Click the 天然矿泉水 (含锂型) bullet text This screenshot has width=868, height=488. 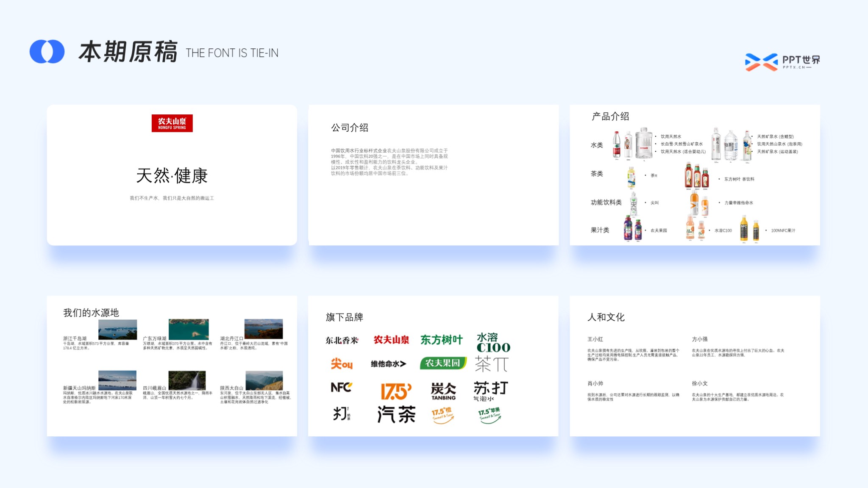pyautogui.click(x=776, y=136)
